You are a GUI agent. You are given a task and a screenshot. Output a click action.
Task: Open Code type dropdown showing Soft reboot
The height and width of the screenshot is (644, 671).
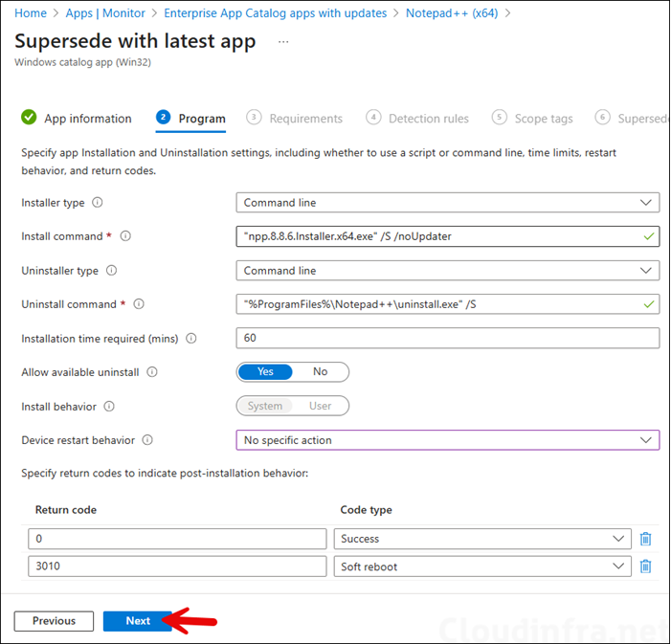coord(482,566)
